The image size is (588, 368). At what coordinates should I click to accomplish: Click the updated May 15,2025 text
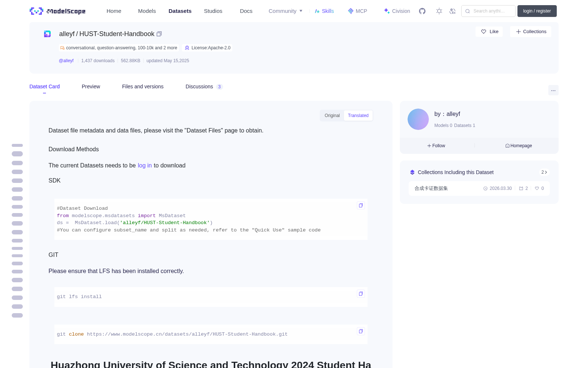(168, 61)
